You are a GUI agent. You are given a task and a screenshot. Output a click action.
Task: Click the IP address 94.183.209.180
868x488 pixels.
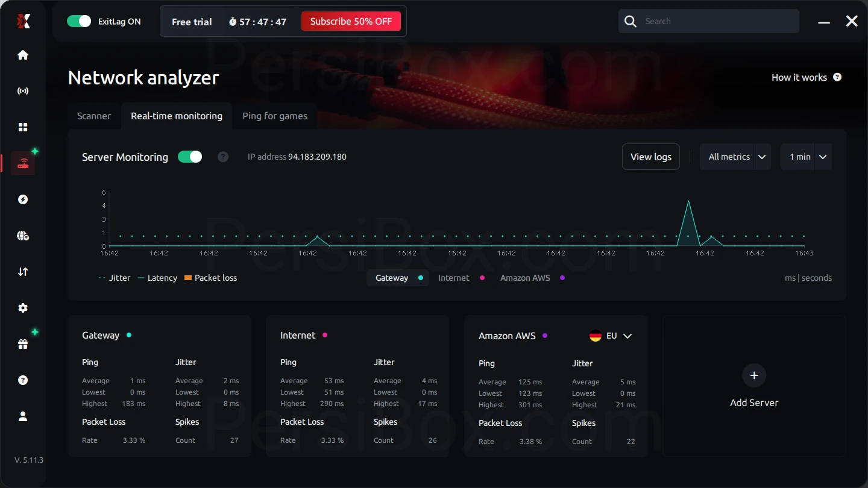(317, 157)
